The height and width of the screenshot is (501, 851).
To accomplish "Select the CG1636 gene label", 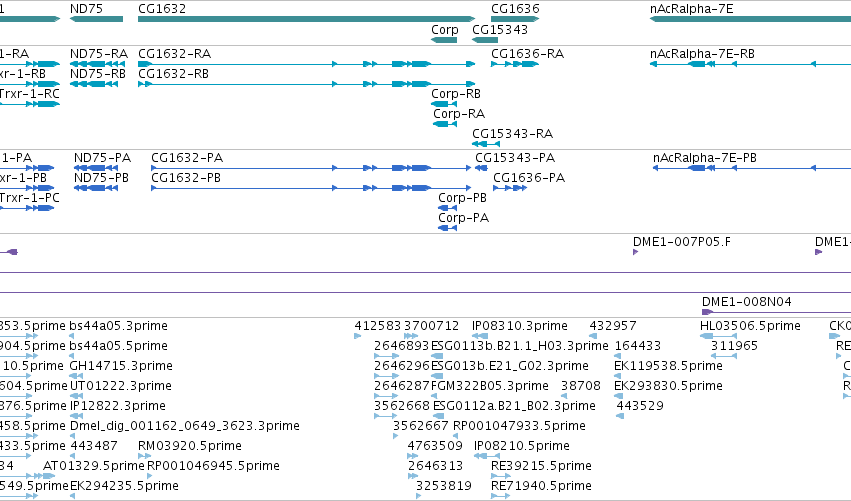I will 515,9.
